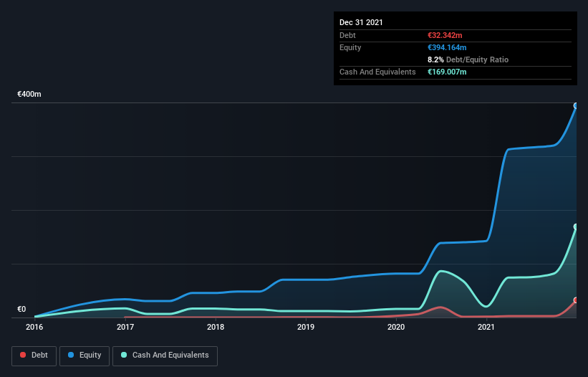
Task: Select the 2018 x-axis label
Action: tap(216, 327)
